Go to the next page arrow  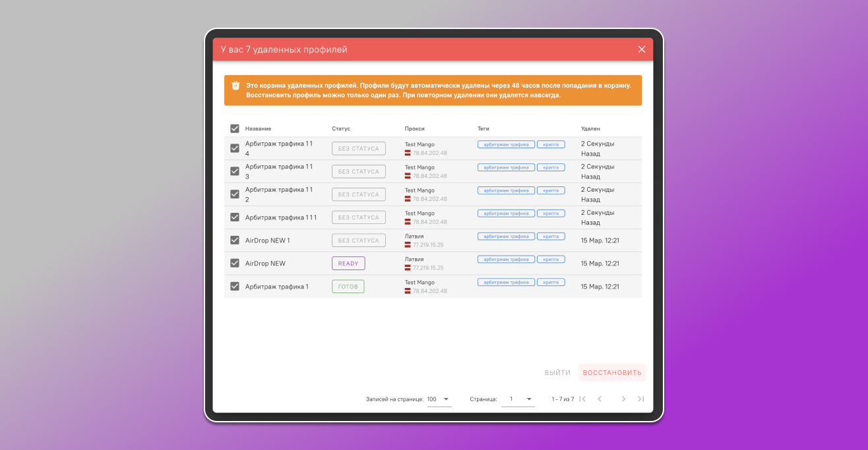click(x=623, y=399)
